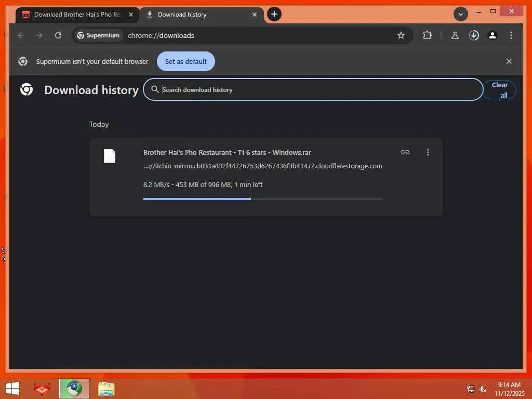Image resolution: width=532 pixels, height=399 pixels.
Task: Open the Chrome Labs flask icon
Action: tap(455, 35)
